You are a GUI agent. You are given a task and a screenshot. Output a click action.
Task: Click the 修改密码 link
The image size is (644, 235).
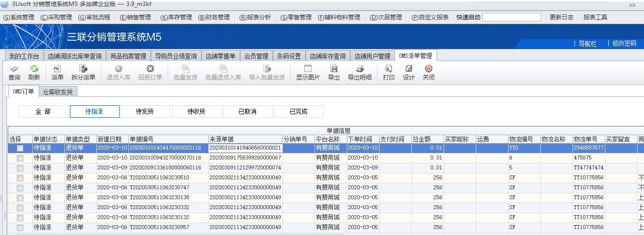pos(624,43)
